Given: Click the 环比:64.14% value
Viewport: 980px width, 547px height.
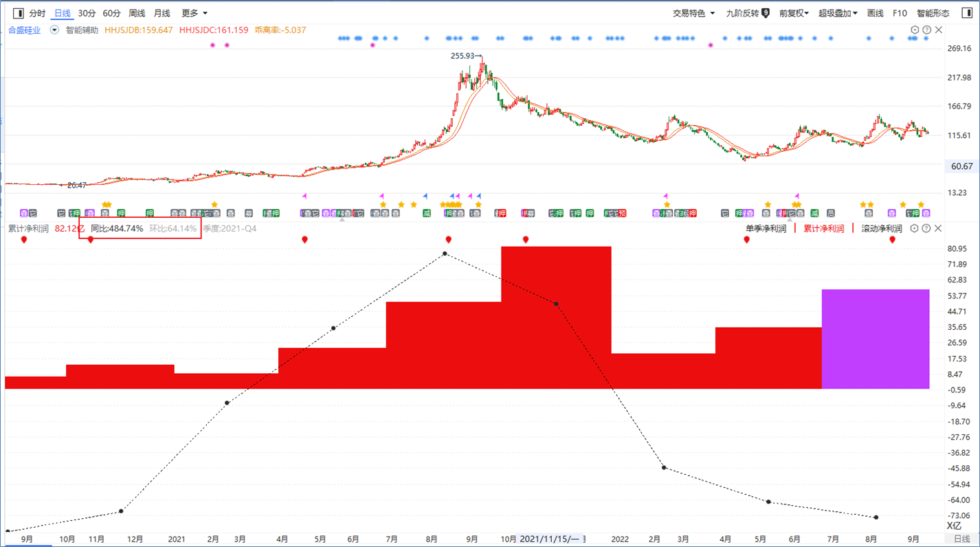Looking at the screenshot, I should coord(173,228).
